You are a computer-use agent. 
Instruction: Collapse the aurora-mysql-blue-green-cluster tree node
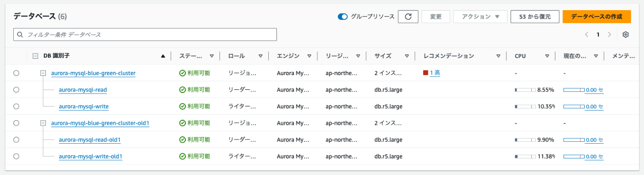point(43,73)
